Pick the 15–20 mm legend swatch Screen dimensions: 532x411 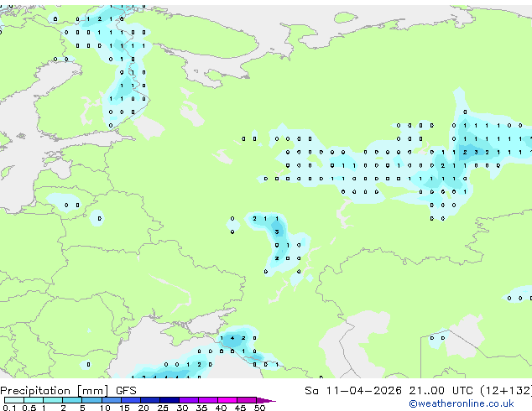131,400
